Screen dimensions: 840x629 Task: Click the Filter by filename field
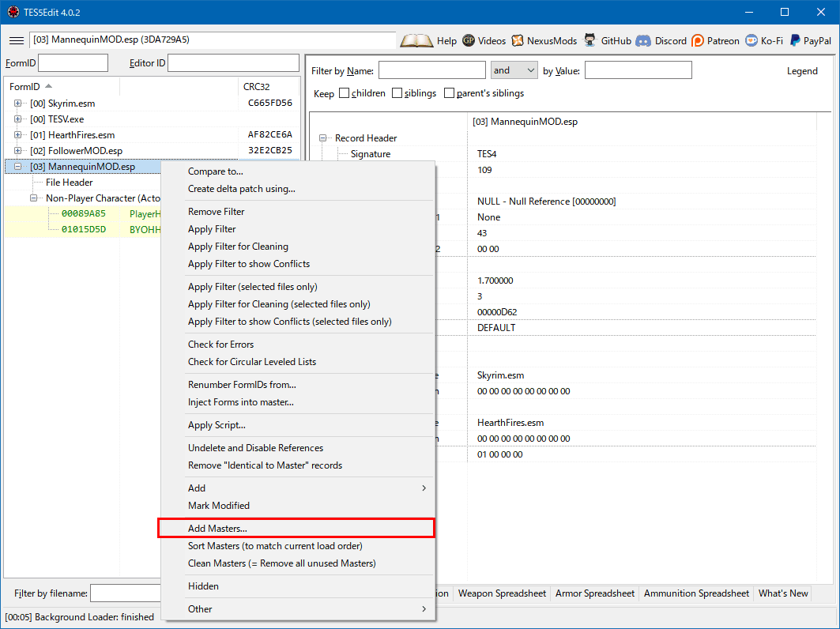(126, 593)
